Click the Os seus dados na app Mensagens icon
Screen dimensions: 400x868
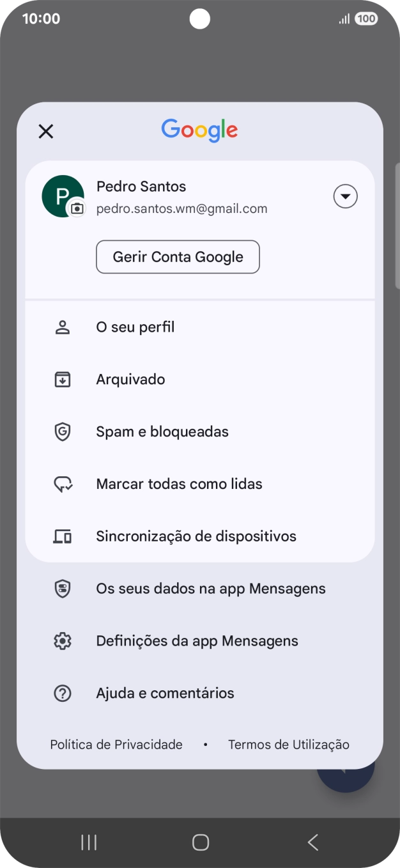(x=62, y=588)
